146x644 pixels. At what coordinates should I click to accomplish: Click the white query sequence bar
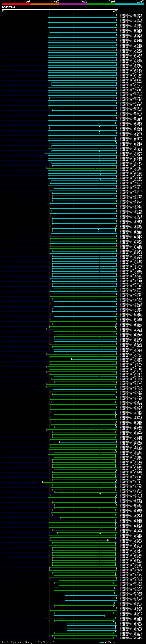tap(60, 10)
